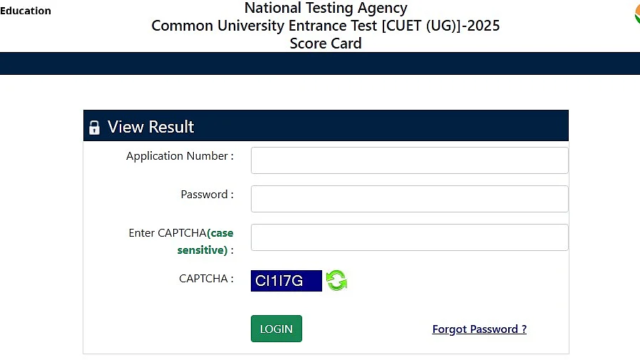Open the Forgot Password link
Viewport: 640px width, 360px height.
tap(479, 329)
